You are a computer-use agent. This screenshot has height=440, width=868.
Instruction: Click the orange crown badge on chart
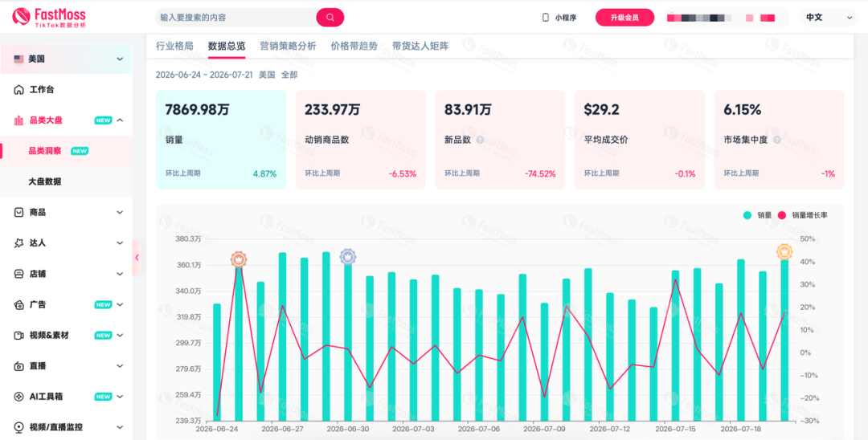tap(784, 251)
